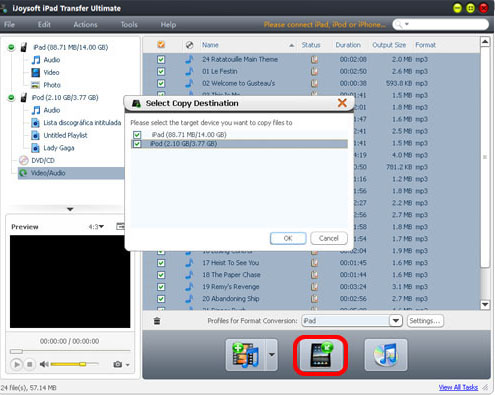Click OK in the destination dialog
This screenshot has height=395, width=495.
click(x=288, y=238)
